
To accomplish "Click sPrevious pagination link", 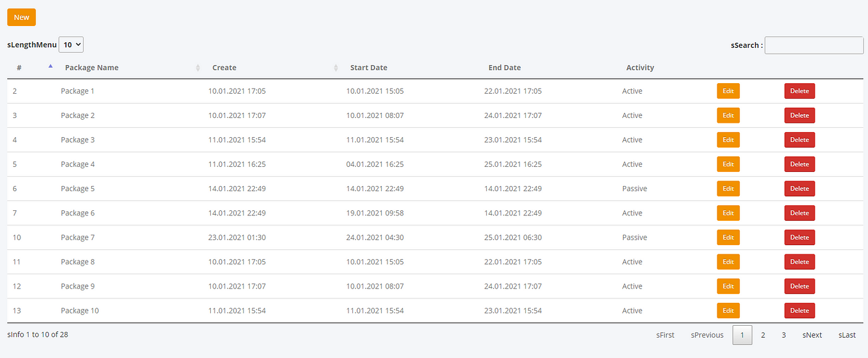I will point(707,335).
